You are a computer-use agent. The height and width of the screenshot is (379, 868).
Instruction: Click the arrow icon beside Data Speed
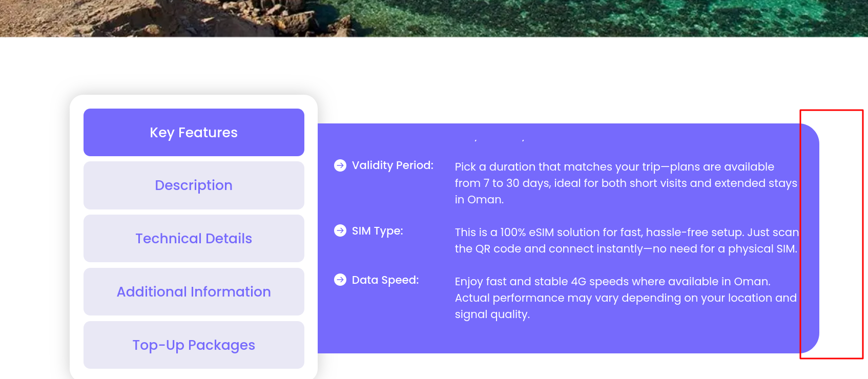click(340, 280)
